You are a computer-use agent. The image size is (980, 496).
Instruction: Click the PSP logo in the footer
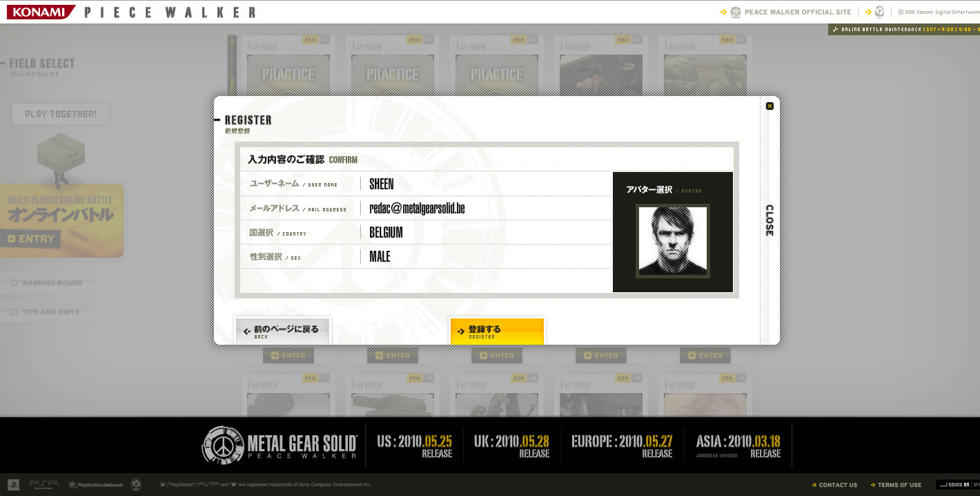tap(43, 484)
